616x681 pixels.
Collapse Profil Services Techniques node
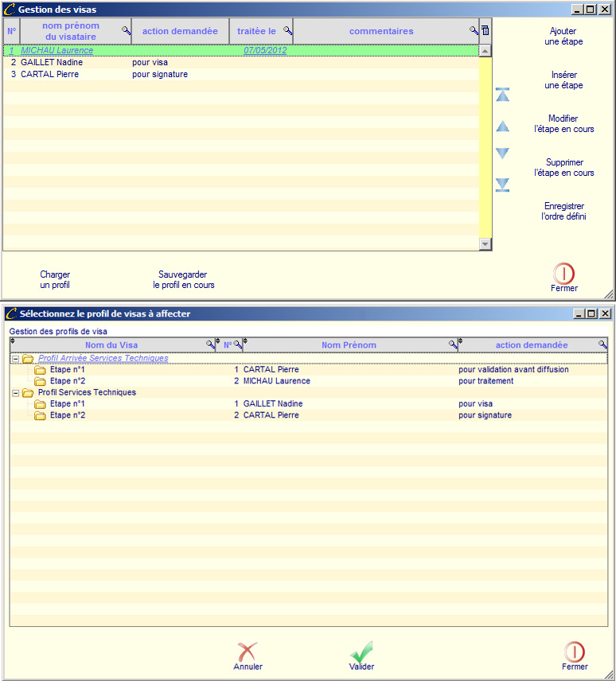pyautogui.click(x=15, y=393)
